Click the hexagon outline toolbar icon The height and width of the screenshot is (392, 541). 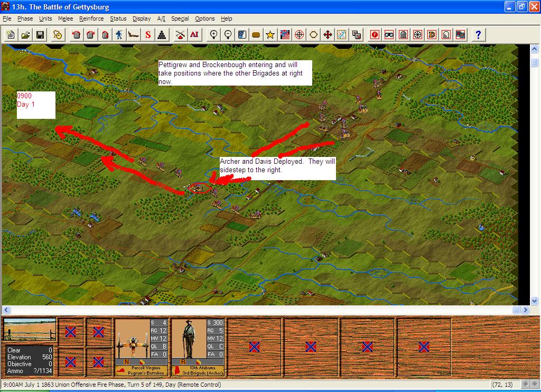[313, 34]
